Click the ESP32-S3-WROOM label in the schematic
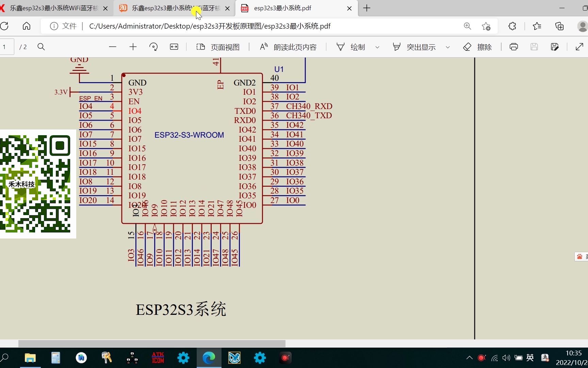The width and height of the screenshot is (588, 368). tap(189, 135)
